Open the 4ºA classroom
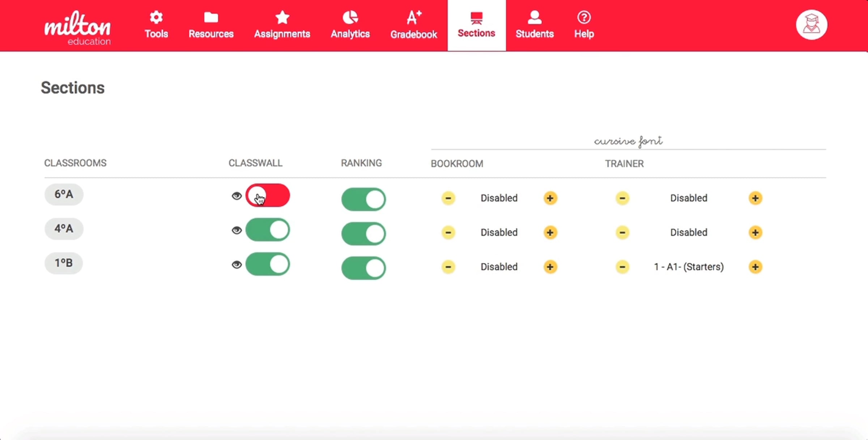868x440 pixels. click(64, 229)
